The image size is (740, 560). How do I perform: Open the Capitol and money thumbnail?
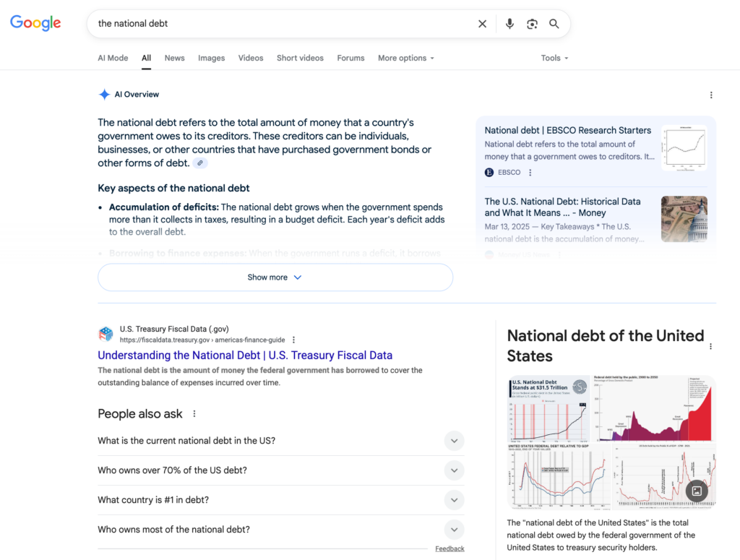684,219
